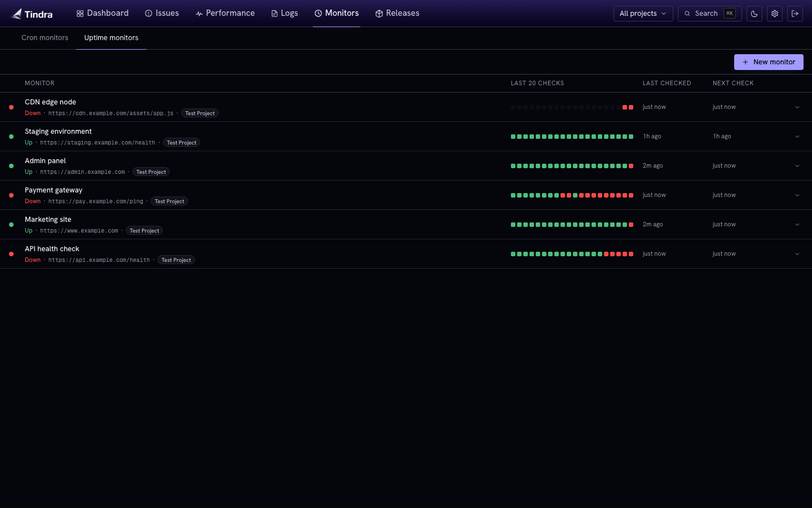Open the Dashboard page
Image resolution: width=812 pixels, height=508 pixels.
click(x=103, y=13)
